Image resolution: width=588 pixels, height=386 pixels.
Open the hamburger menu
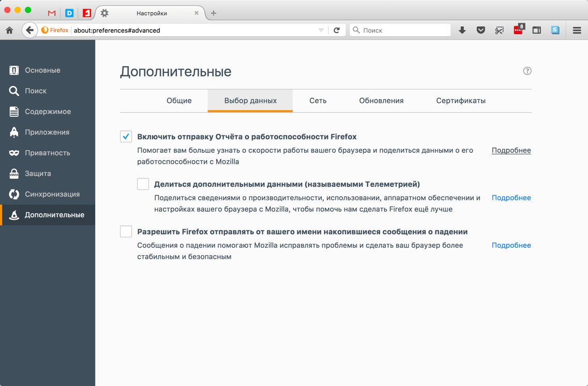click(577, 30)
